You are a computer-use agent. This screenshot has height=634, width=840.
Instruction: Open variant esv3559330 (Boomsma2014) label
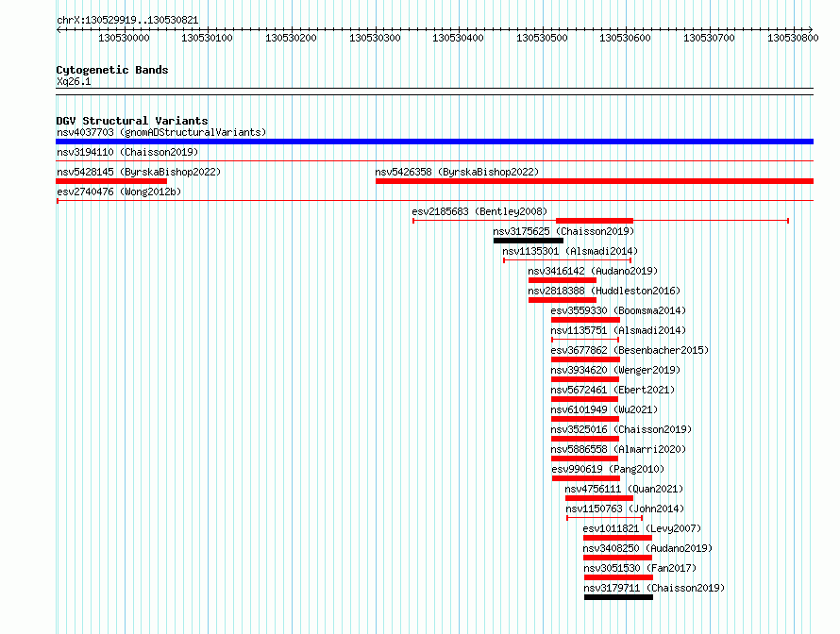[x=618, y=310]
